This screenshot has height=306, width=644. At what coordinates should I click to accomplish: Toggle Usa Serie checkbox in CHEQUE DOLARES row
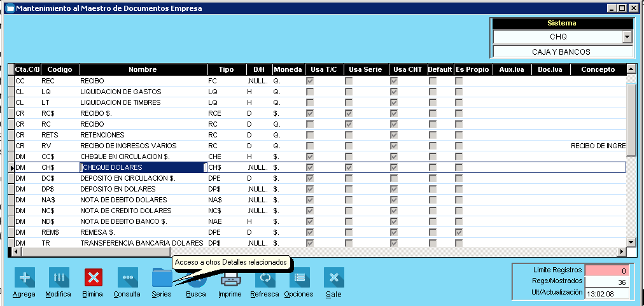click(x=349, y=167)
